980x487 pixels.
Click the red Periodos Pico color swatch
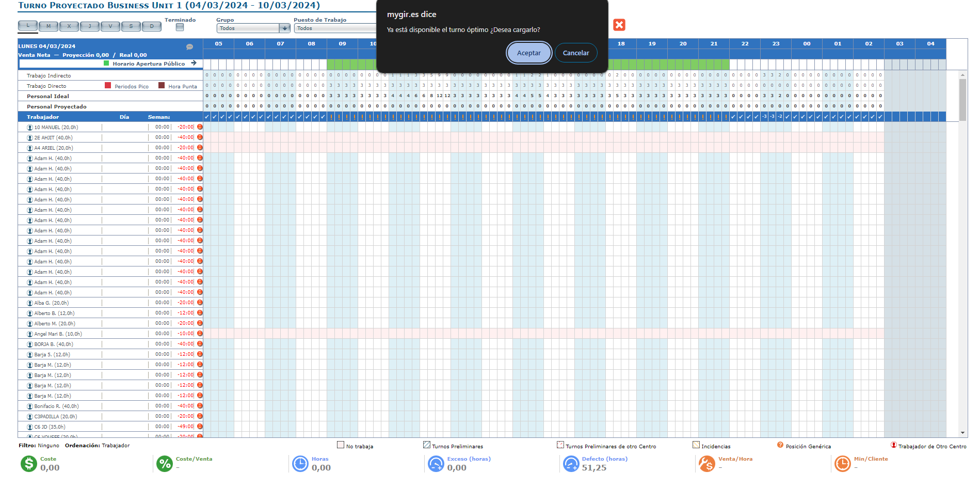click(108, 86)
